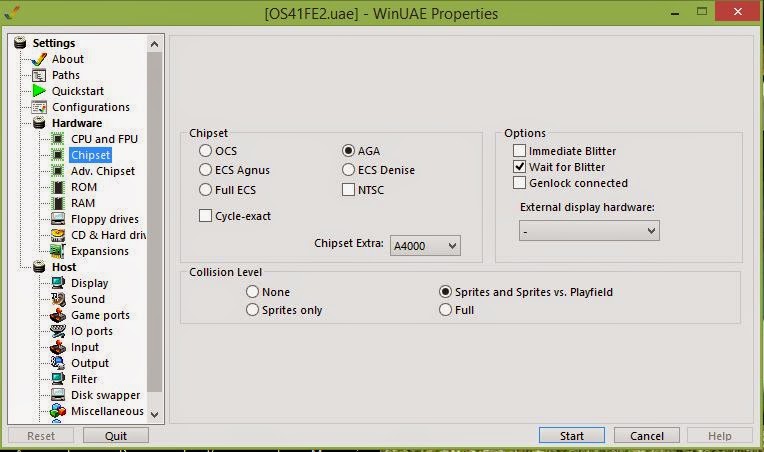
Task: Click the Miscellaneous icon
Action: coord(58,411)
